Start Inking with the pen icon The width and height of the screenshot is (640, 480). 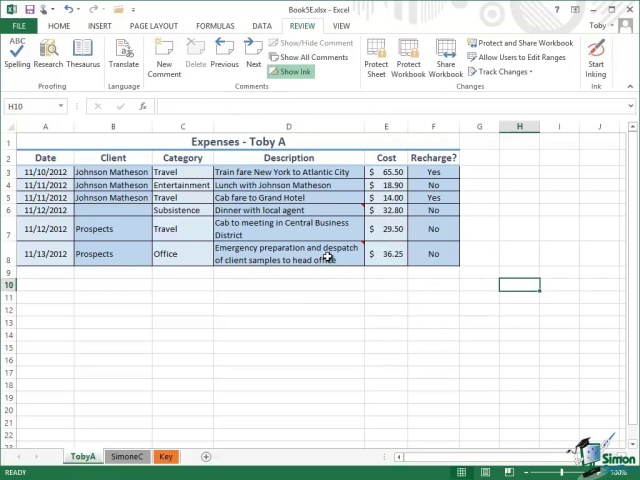[x=596, y=57]
